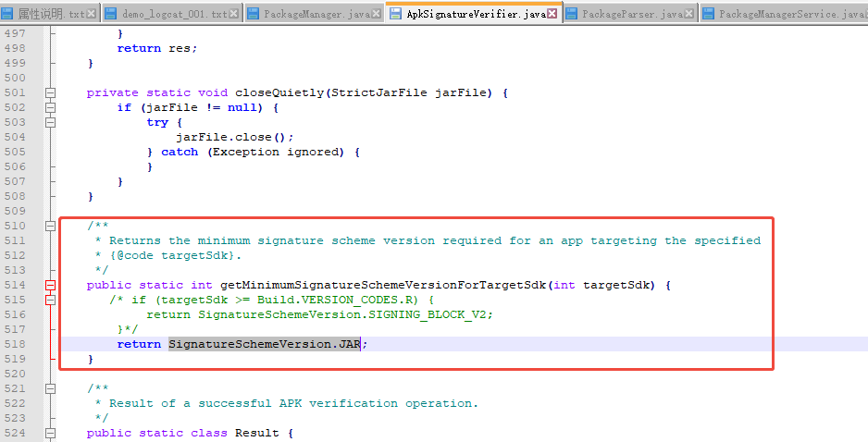This screenshot has width=868, height=442.
Task: Collapse the Result class fold at line 524
Action: pos(50,433)
